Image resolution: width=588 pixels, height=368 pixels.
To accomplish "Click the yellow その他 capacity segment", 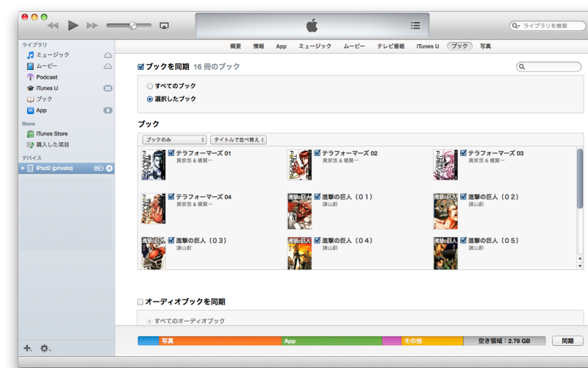I will 432,341.
